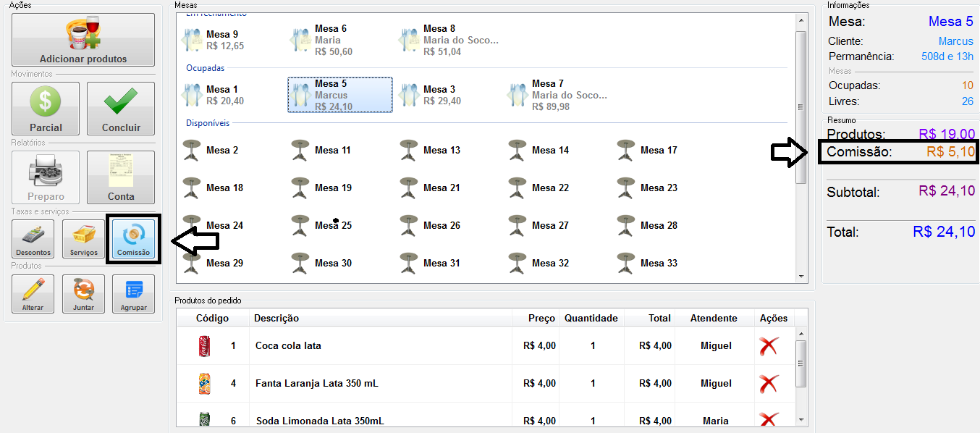The width and height of the screenshot is (980, 433).
Task: Remove Fanta Laranja Lata with red X
Action: 769,384
